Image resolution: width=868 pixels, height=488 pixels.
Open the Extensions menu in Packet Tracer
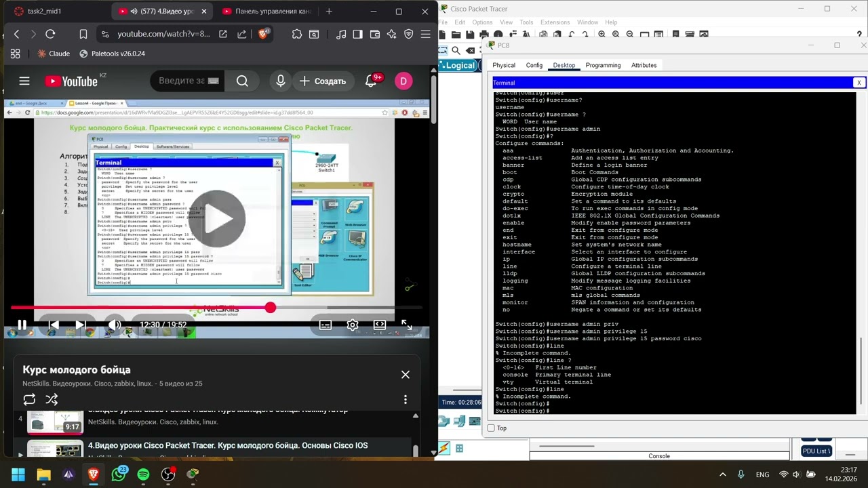pyautogui.click(x=555, y=22)
